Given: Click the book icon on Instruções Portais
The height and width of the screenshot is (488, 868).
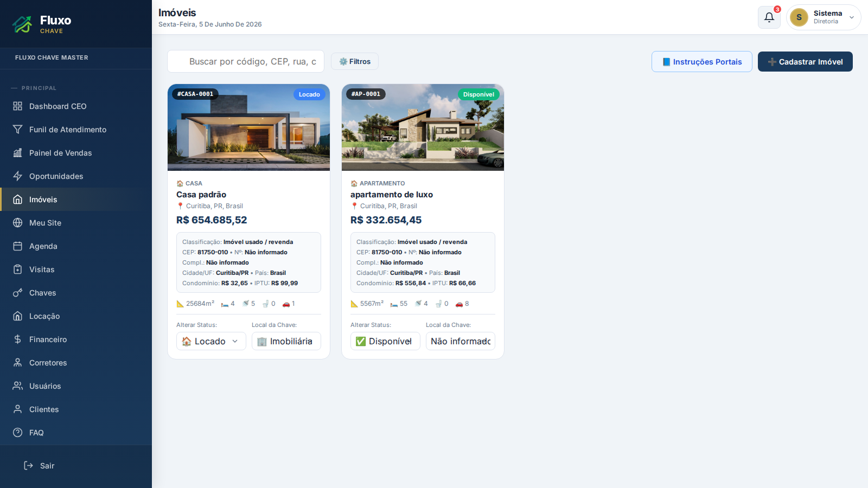Looking at the screenshot, I should (x=666, y=62).
